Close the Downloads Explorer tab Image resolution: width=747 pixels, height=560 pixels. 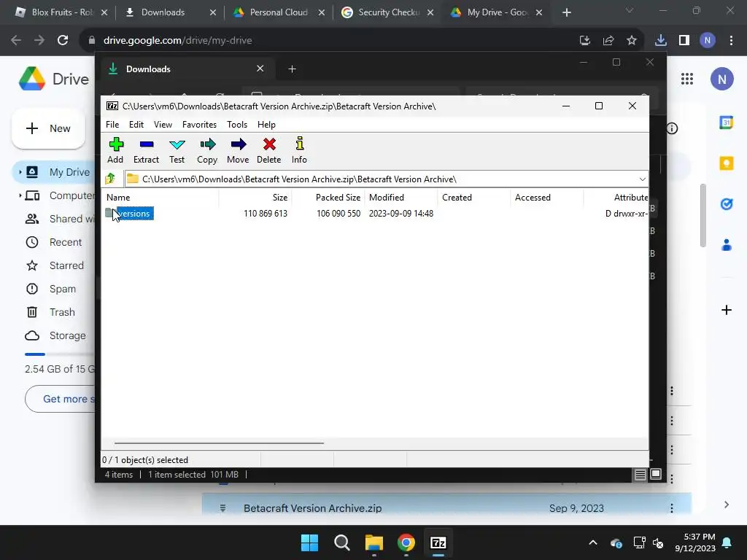260,69
